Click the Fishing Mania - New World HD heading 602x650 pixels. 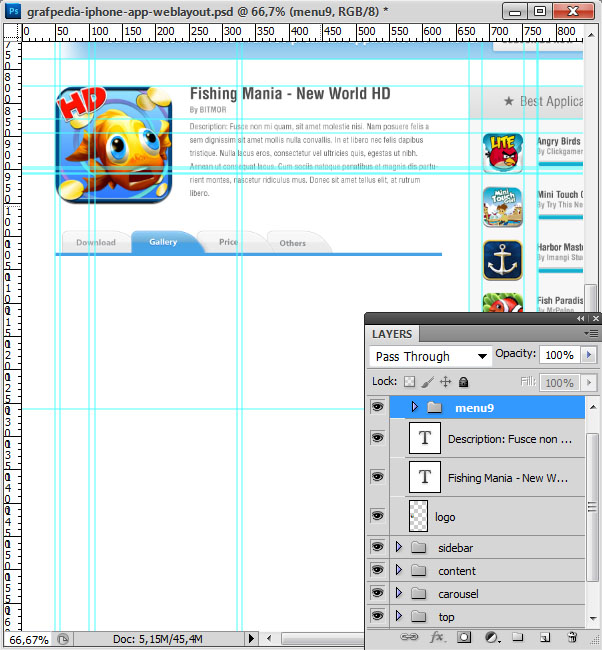[x=290, y=94]
